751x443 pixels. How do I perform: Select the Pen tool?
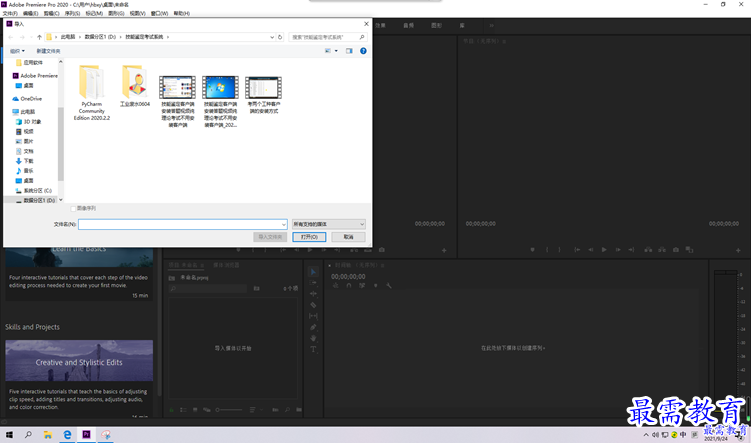click(x=313, y=327)
